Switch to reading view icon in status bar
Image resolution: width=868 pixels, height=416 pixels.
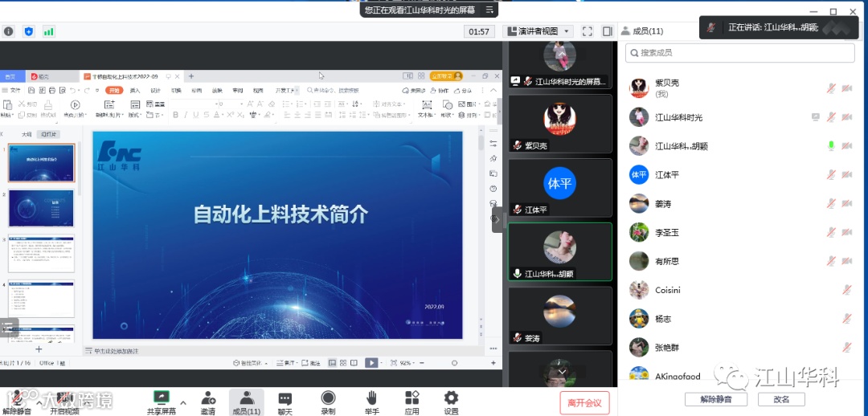click(x=354, y=363)
